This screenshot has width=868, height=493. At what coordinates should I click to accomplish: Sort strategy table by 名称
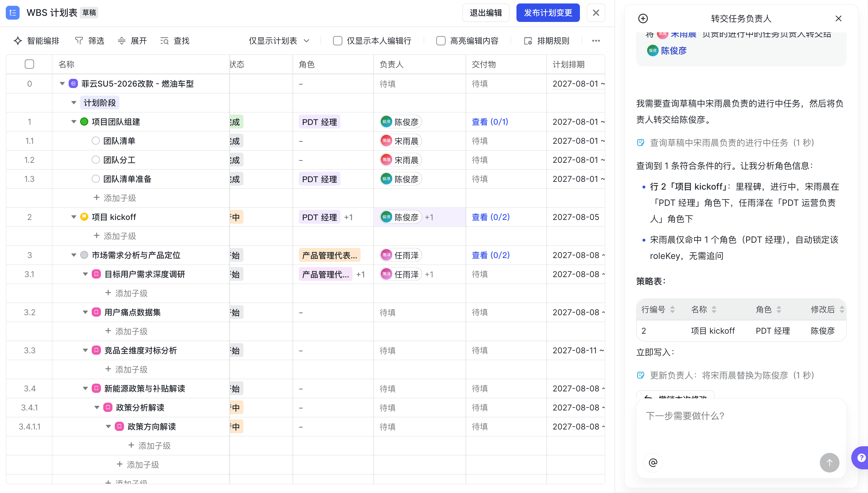point(714,309)
